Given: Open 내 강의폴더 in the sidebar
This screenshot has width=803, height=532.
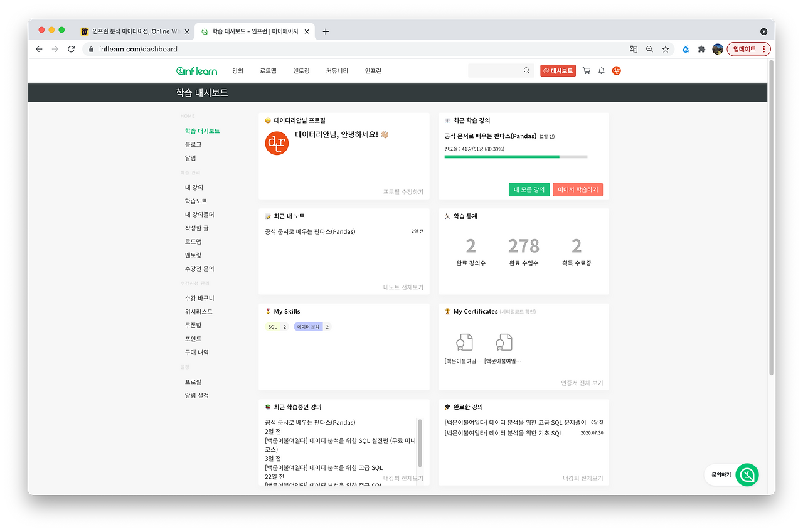Looking at the screenshot, I should (x=199, y=215).
